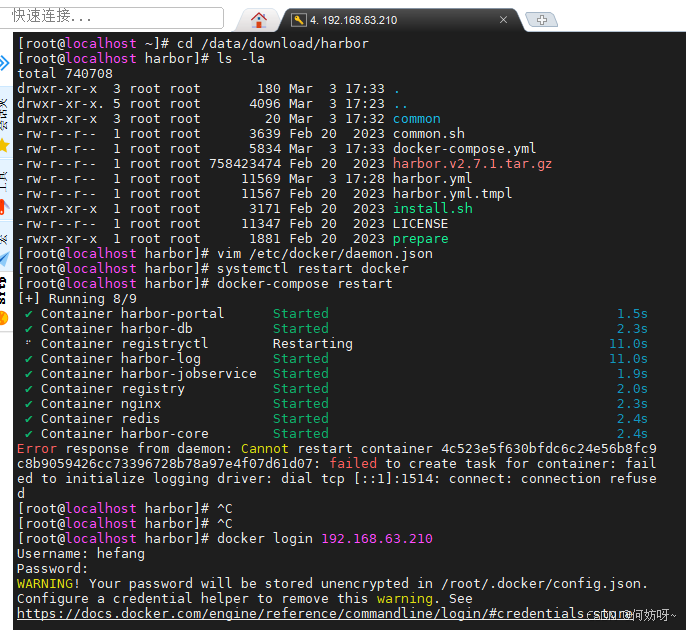Click the key icon on session tab
This screenshot has width=686, height=630.
[x=298, y=20]
